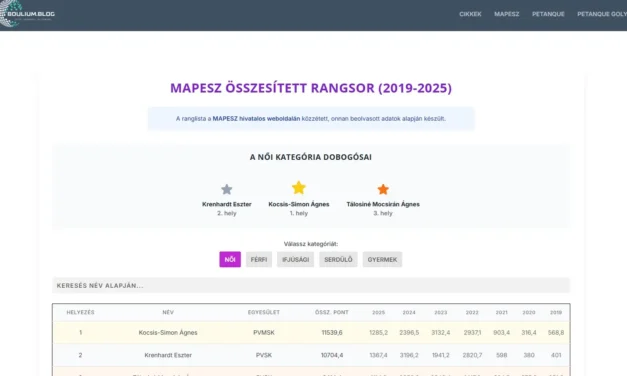The image size is (627, 376).
Task: Click the orange third-place star icon
Action: coord(383,189)
